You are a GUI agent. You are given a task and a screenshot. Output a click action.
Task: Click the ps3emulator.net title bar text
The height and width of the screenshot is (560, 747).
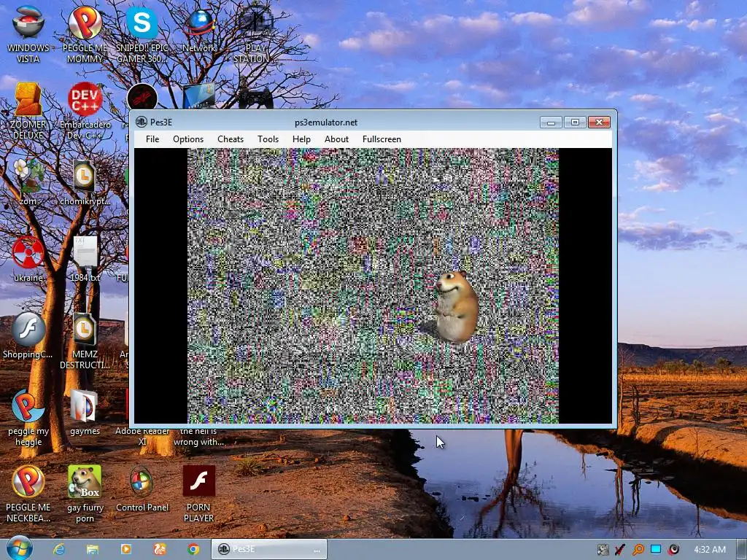[326, 122]
